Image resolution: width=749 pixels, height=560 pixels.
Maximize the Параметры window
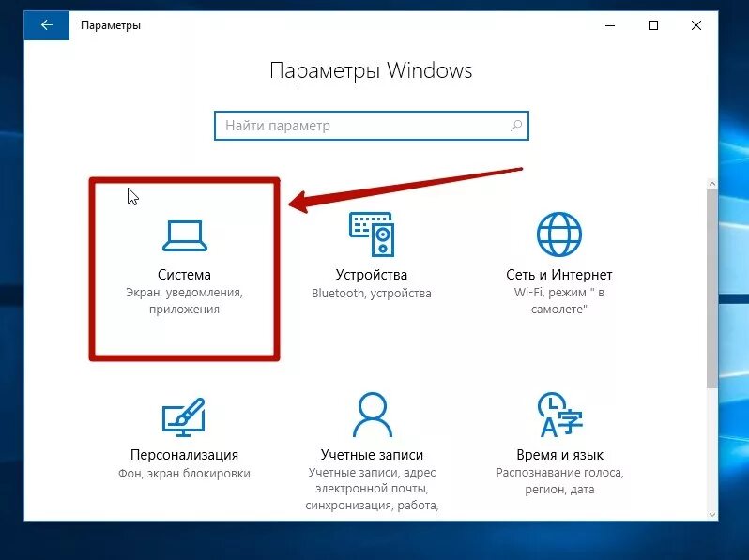coord(653,25)
